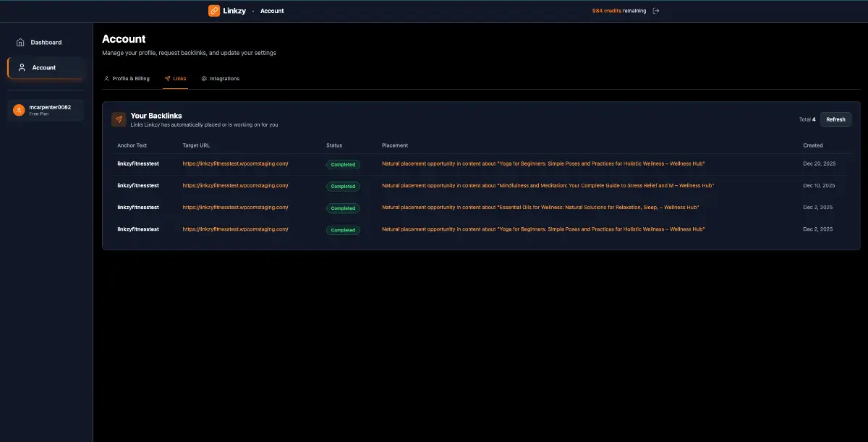This screenshot has height=442, width=868.
Task: Open the Dashboard sidebar item
Action: click(46, 42)
